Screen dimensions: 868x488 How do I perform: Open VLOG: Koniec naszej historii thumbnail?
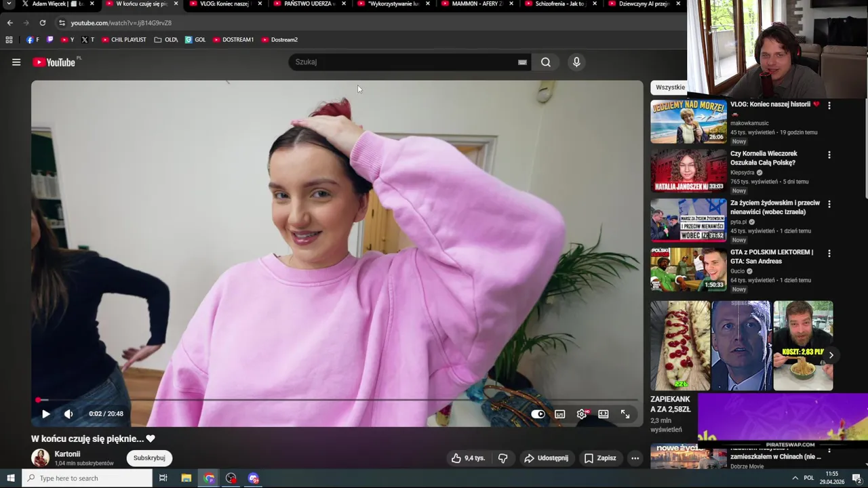pyautogui.click(x=688, y=122)
